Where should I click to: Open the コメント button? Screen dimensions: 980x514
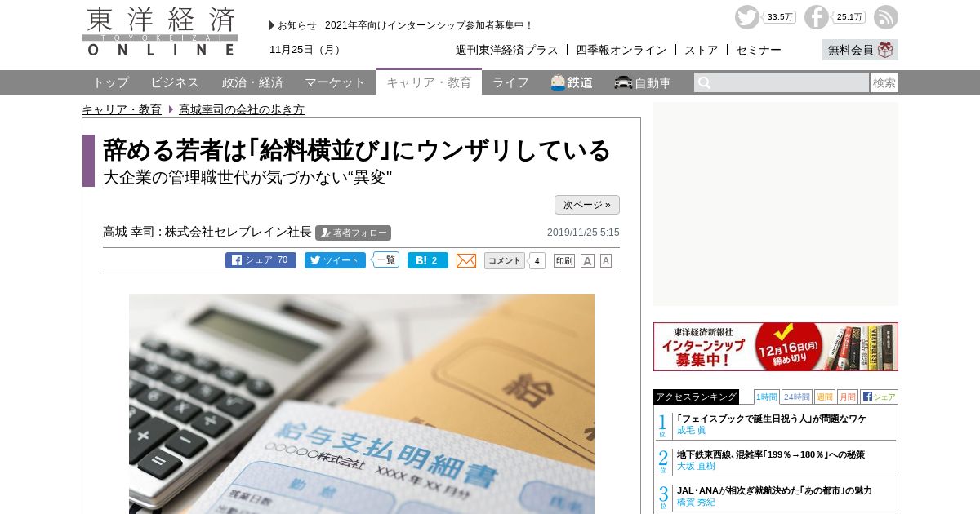(505, 260)
